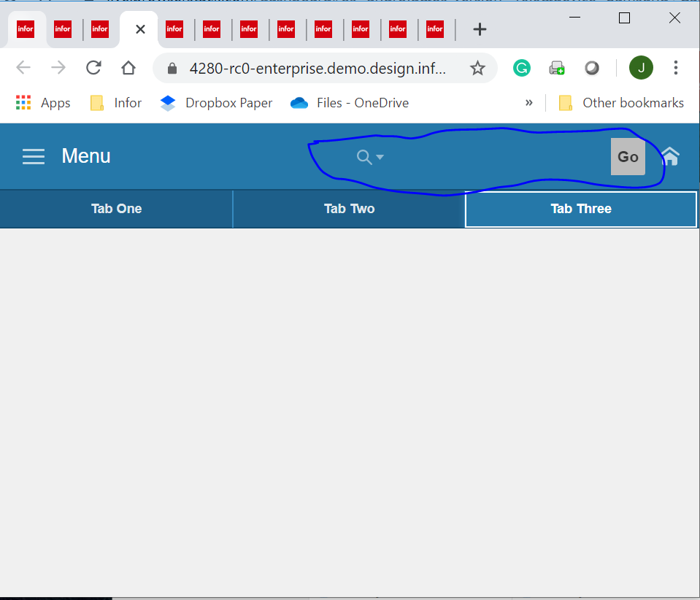Image resolution: width=700 pixels, height=600 pixels.
Task: Open the Infor bookmarks folder
Action: click(115, 103)
